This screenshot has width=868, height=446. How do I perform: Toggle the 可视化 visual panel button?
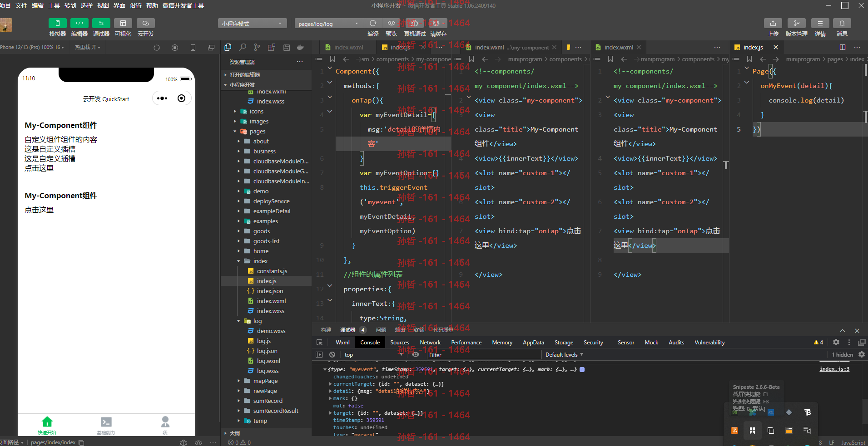tap(123, 23)
